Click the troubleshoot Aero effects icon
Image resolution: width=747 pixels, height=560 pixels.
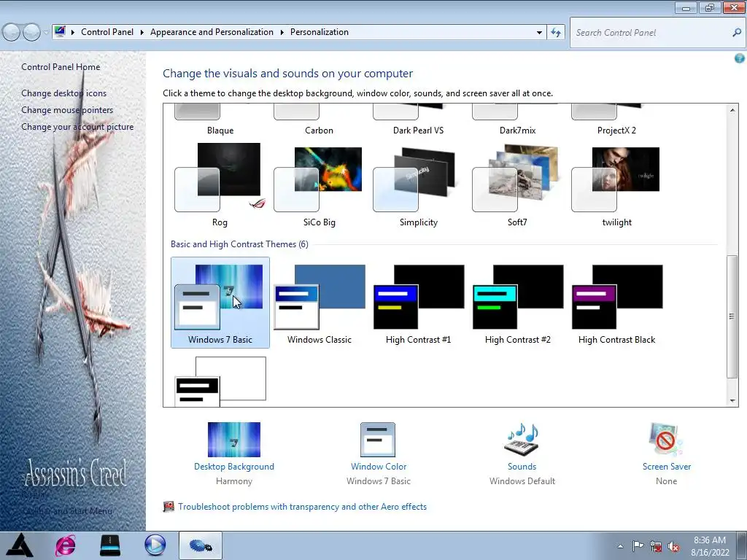169,507
